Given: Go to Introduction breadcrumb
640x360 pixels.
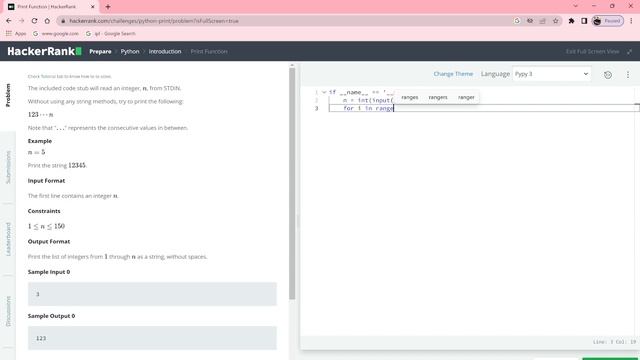Looking at the screenshot, I should point(165,51).
